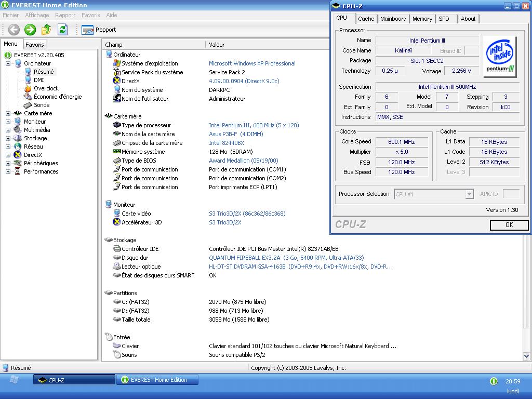Switch to CPU-Z SPD tab
Screen dimensions: 532x399
pyautogui.click(x=444, y=19)
